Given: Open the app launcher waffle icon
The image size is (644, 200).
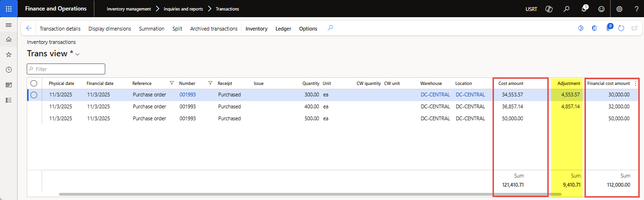Looking at the screenshot, I should 9,9.
